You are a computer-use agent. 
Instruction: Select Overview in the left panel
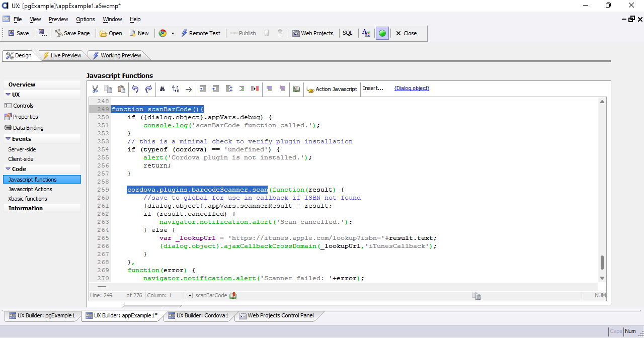coord(22,84)
